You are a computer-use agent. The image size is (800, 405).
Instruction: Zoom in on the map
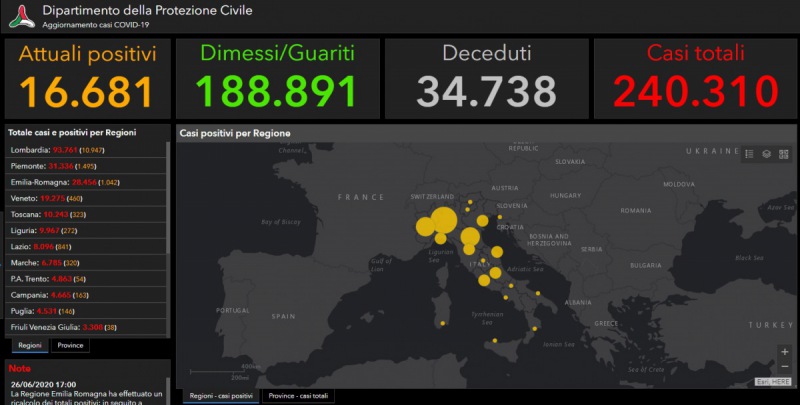point(784,353)
